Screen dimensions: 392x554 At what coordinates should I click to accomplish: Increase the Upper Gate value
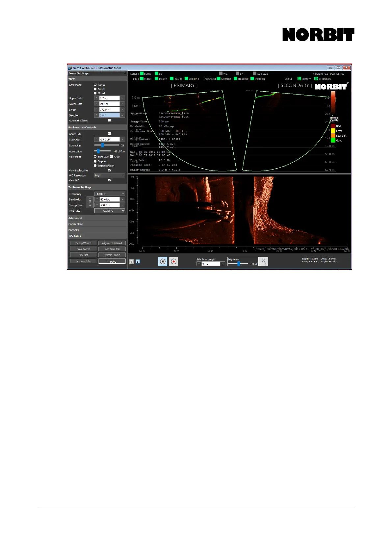point(122,98)
